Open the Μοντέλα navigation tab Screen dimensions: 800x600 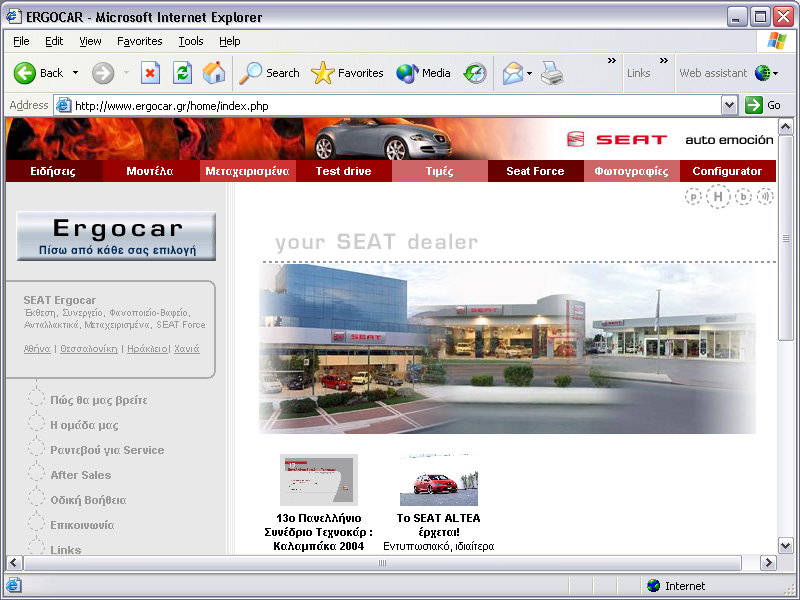point(151,171)
